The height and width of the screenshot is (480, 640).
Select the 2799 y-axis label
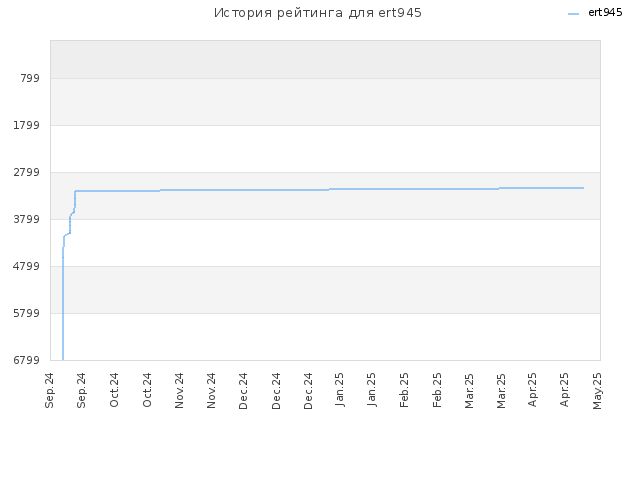27,172
